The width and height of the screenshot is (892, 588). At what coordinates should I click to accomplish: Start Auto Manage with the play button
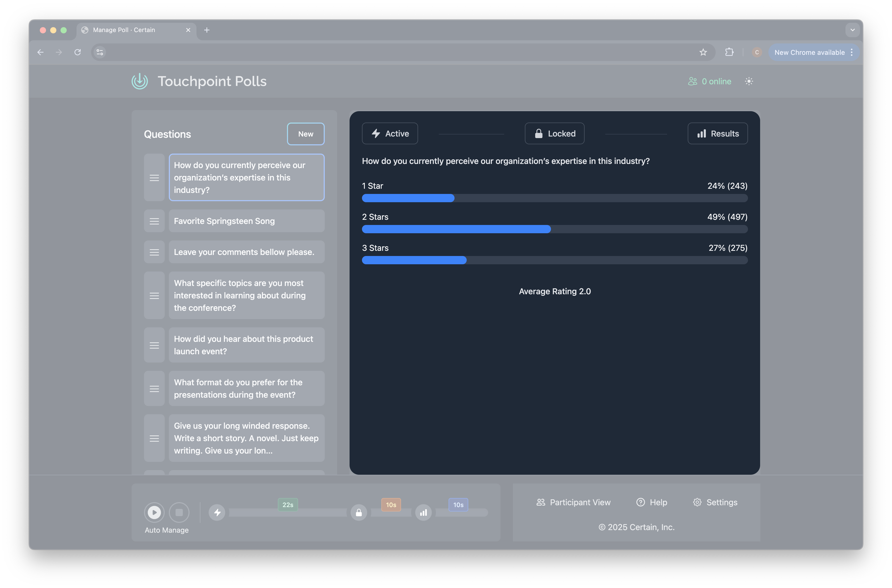[154, 512]
